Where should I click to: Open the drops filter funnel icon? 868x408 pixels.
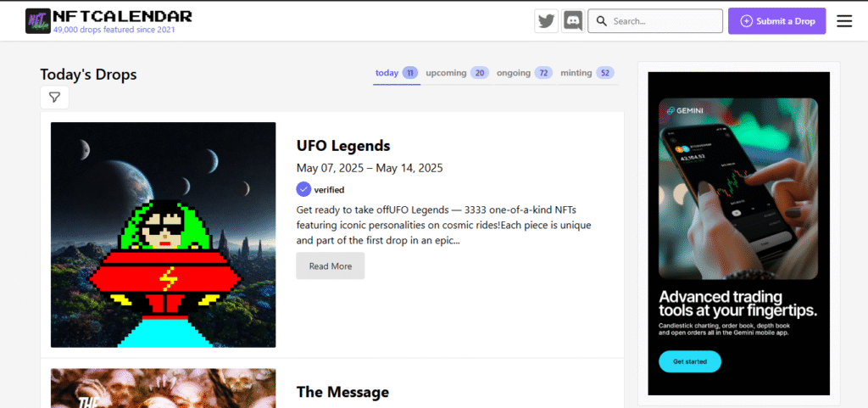[x=54, y=98]
